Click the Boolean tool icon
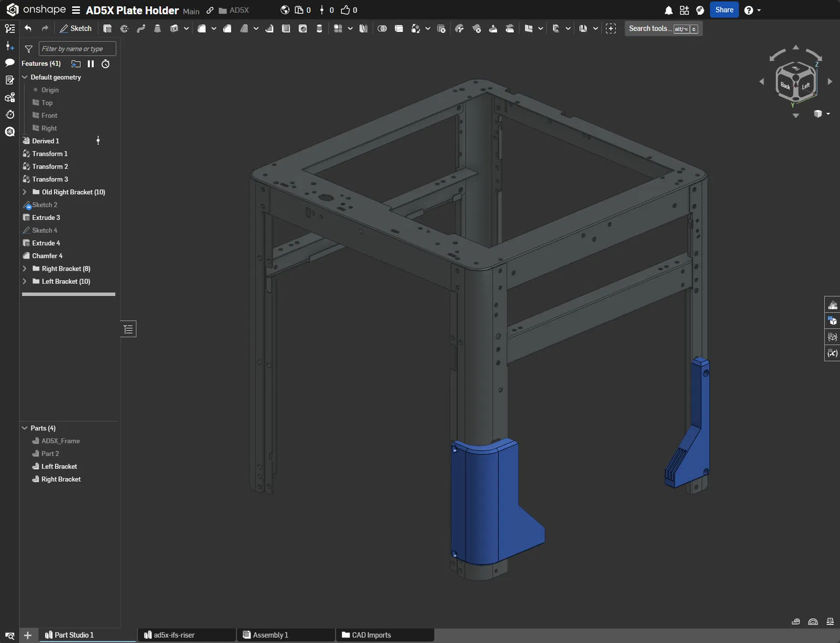Image resolution: width=840 pixels, height=643 pixels. [x=382, y=28]
